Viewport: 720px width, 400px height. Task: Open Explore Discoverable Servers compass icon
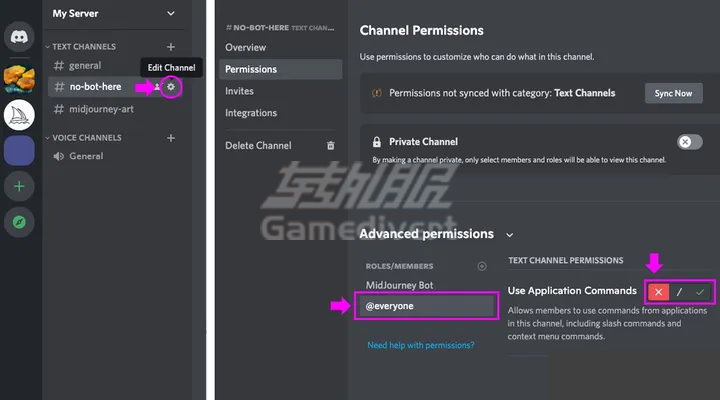[19, 222]
